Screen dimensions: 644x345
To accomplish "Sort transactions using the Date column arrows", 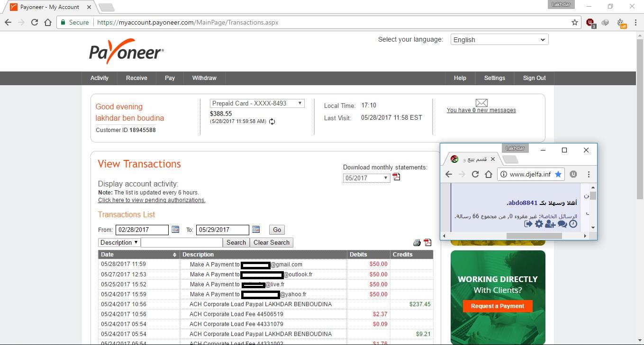I will 174,255.
